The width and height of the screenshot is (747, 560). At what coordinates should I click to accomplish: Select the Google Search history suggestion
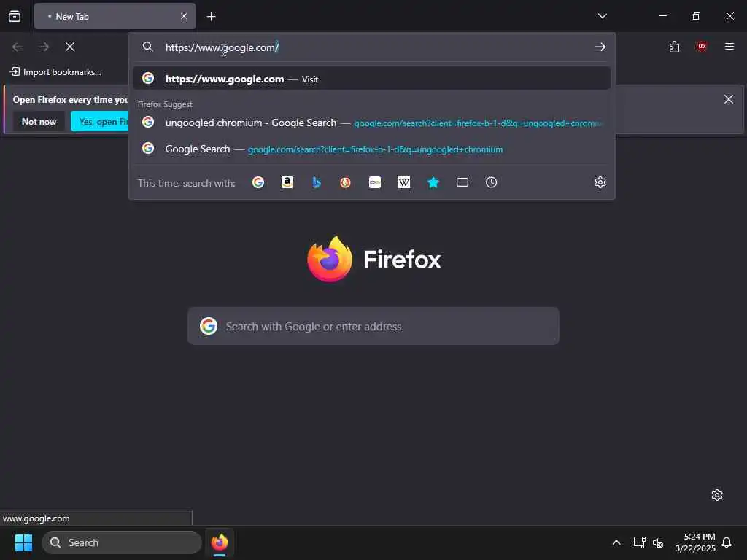click(x=371, y=149)
